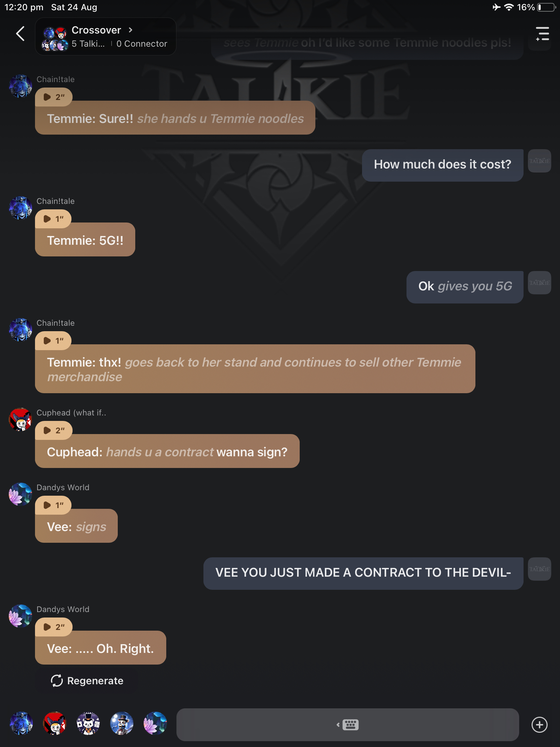This screenshot has height=747, width=560.
Task: Select the panda cards avatar in bottom bar
Action: (88, 723)
